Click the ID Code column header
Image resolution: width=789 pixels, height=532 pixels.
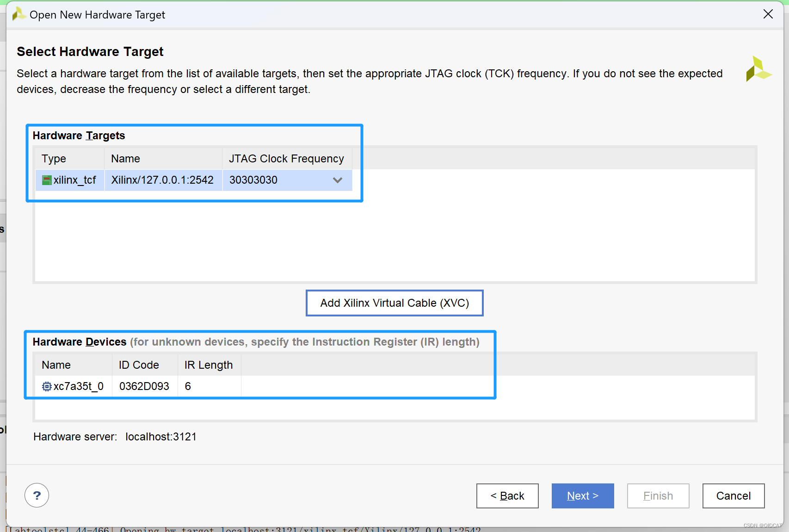145,365
